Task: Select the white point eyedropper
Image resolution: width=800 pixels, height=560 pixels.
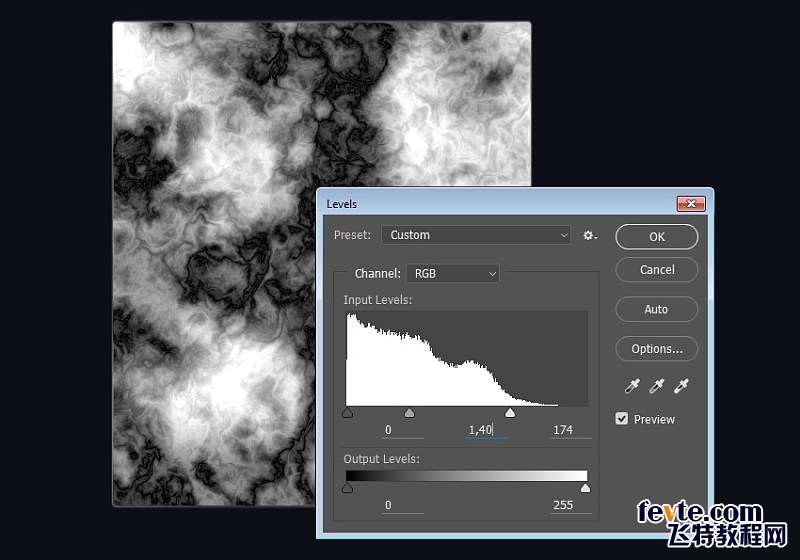Action: click(x=682, y=386)
